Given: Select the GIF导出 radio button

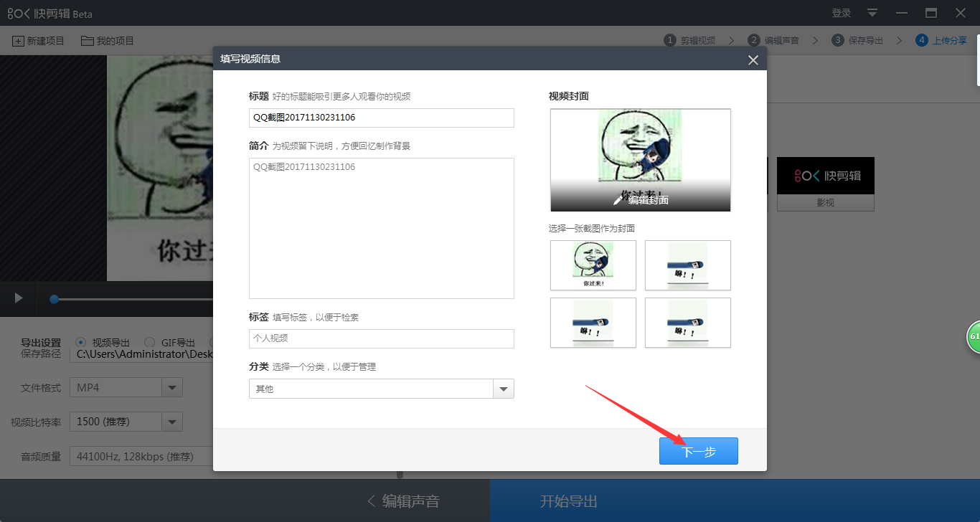Looking at the screenshot, I should point(149,343).
